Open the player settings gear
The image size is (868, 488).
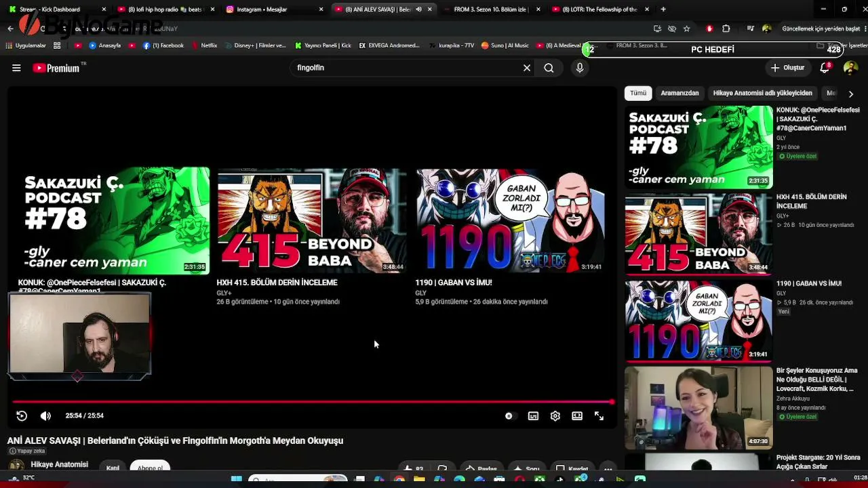click(x=555, y=416)
